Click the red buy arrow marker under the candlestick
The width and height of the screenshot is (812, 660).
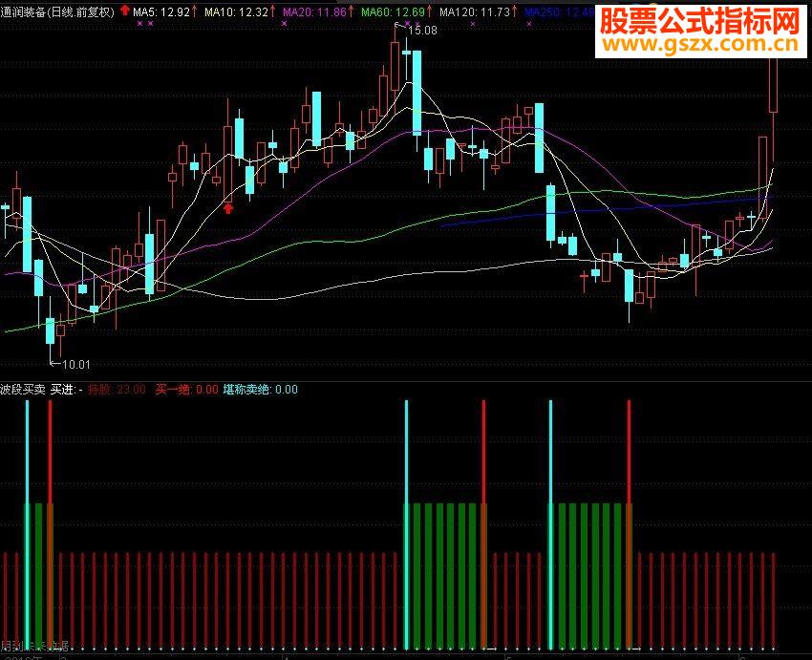(228, 208)
